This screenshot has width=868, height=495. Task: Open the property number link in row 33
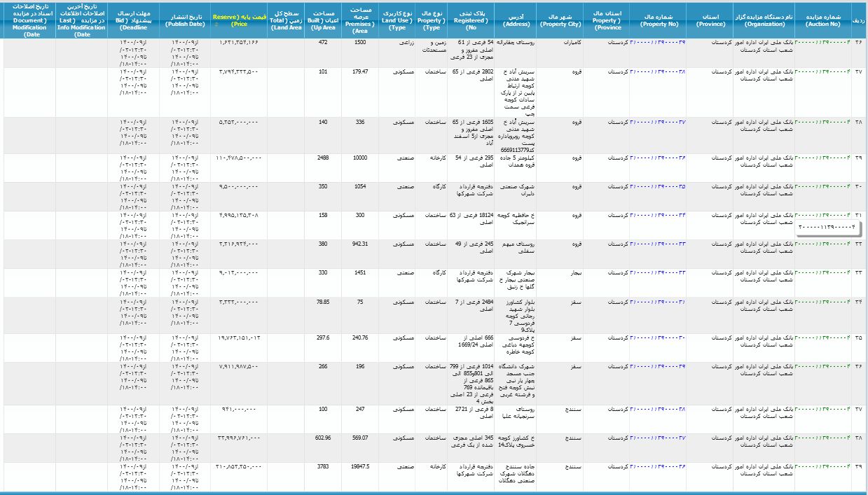657,272
